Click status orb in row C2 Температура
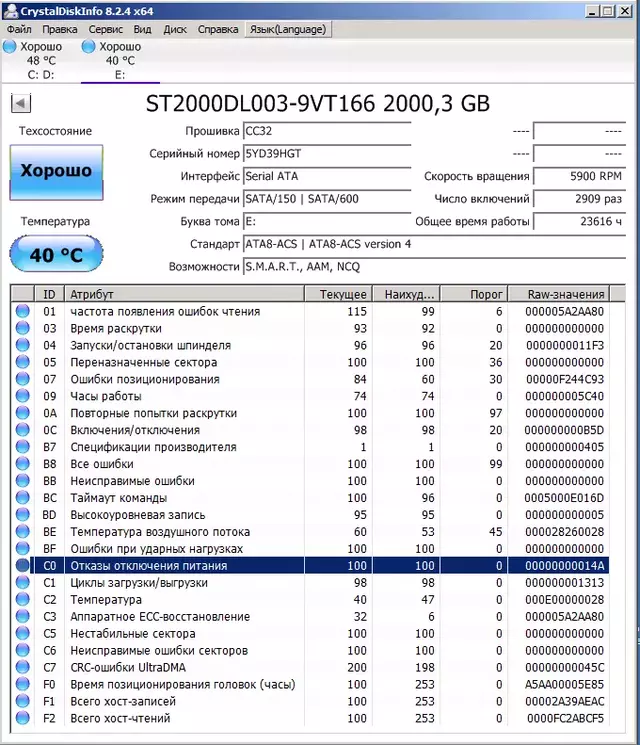 point(22,600)
